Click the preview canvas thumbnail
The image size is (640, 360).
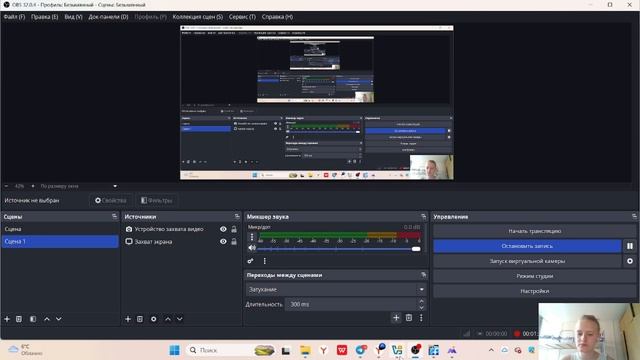click(317, 102)
